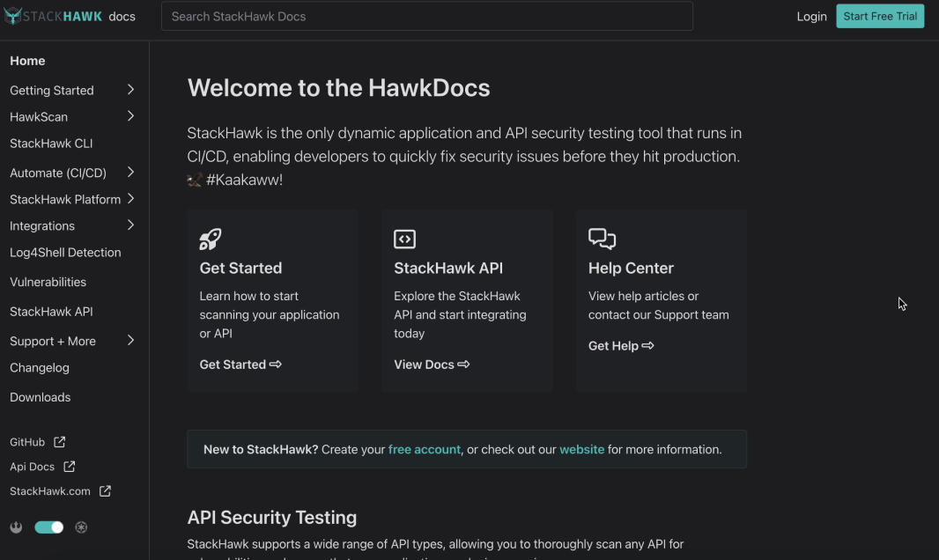Expand the Integrations sidebar chevron
Viewport: 939px width, 560px height.
(x=130, y=225)
